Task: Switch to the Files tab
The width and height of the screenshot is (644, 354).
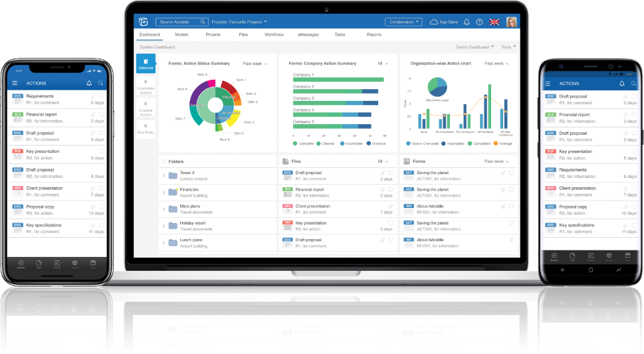Action: click(243, 35)
